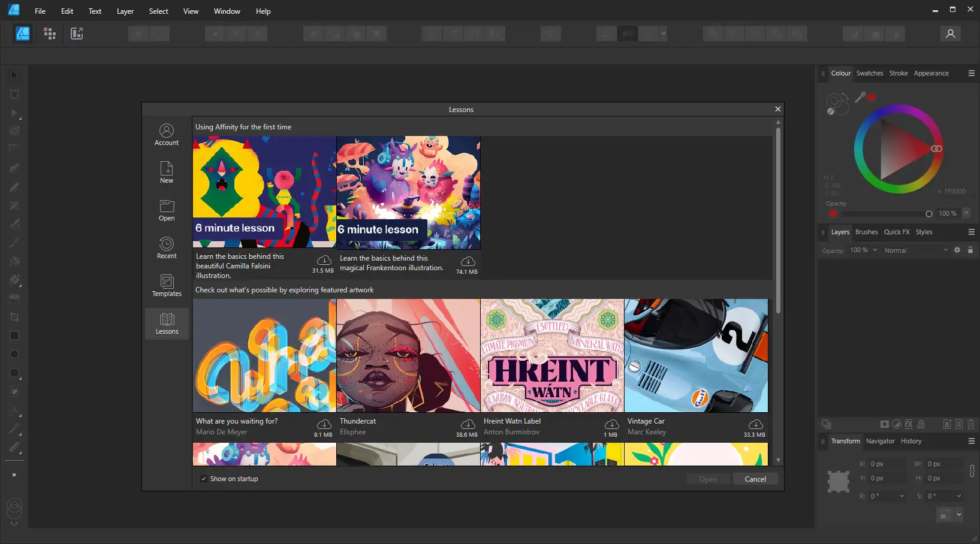Click the Layer FX icon in Layers panel
Screen dimensions: 980x544
click(909, 424)
